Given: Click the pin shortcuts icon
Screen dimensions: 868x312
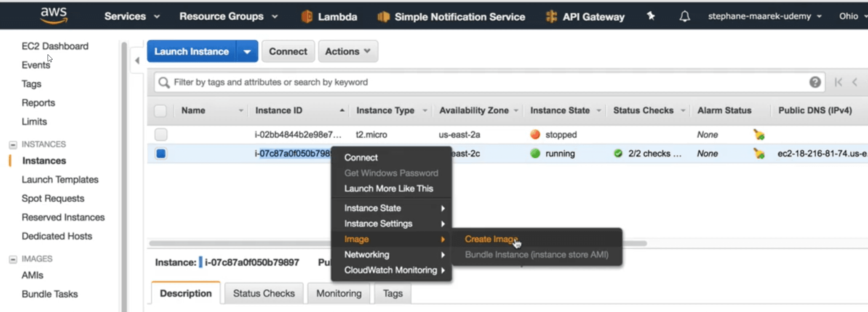Looking at the screenshot, I should (x=651, y=16).
